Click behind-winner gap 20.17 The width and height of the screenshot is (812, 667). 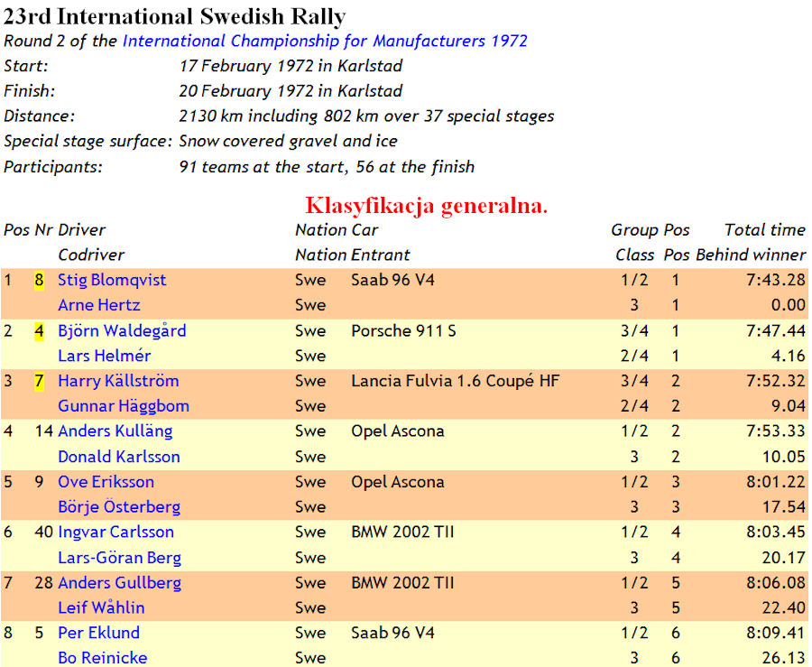coord(784,558)
